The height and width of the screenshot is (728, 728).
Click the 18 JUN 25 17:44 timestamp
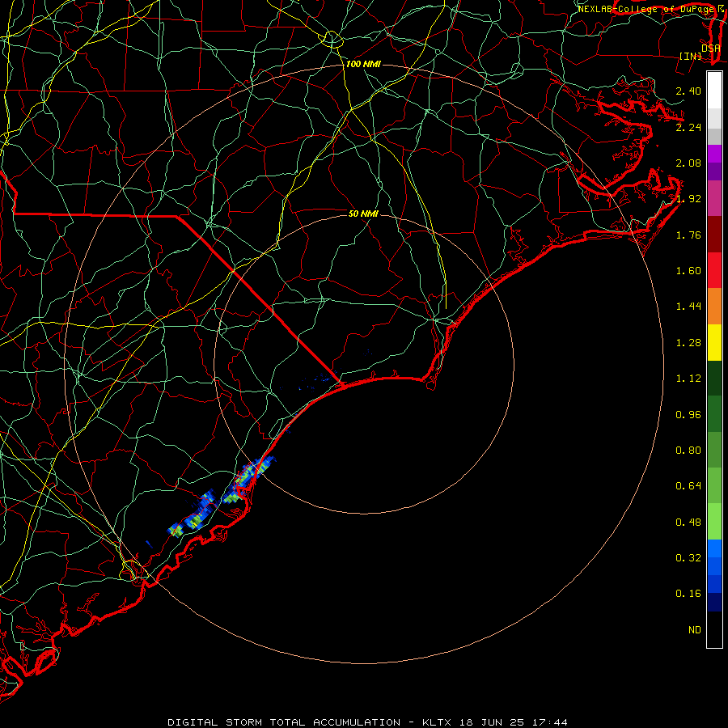514,722
